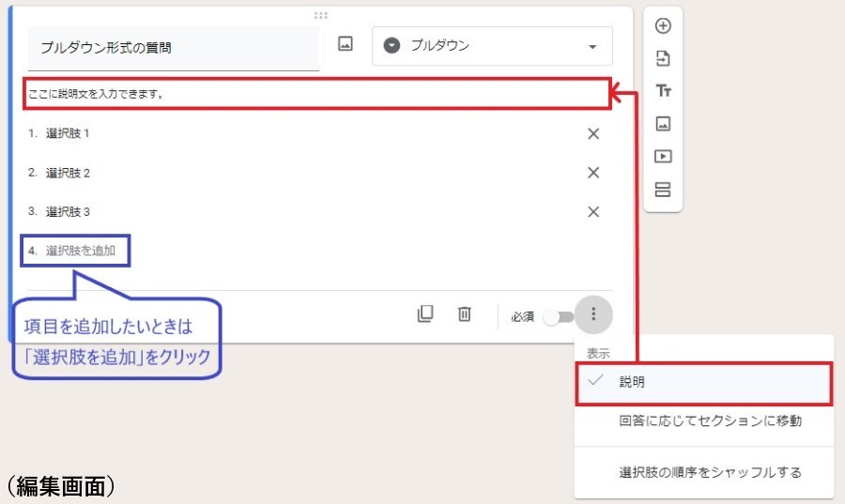Open the three-dot more options menu
The height and width of the screenshot is (504, 845).
tap(593, 314)
